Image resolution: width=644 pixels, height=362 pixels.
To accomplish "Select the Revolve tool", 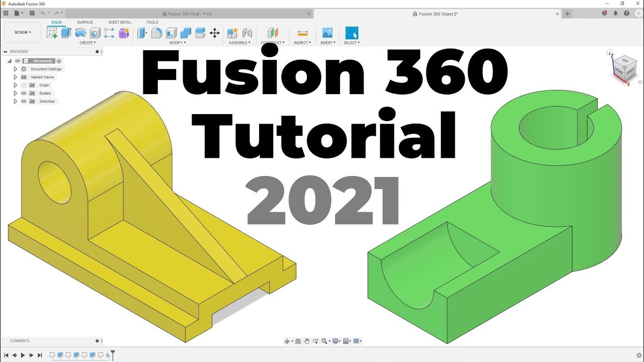I will [80, 33].
